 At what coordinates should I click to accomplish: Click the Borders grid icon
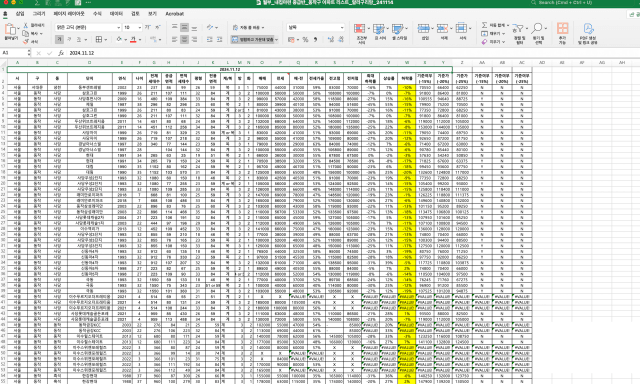[98, 40]
